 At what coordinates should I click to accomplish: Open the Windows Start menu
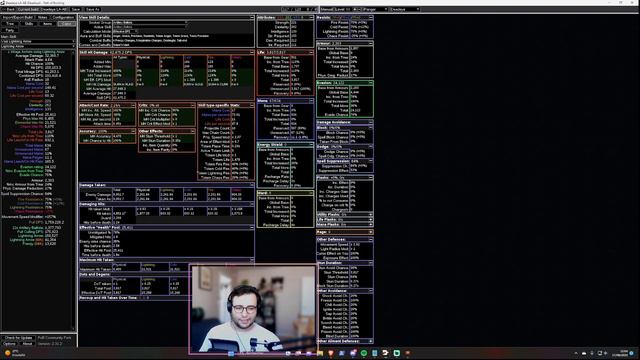pos(231,353)
